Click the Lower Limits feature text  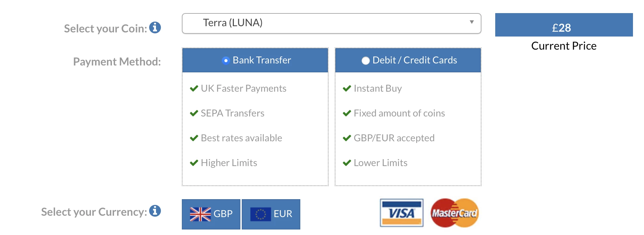[381, 163]
